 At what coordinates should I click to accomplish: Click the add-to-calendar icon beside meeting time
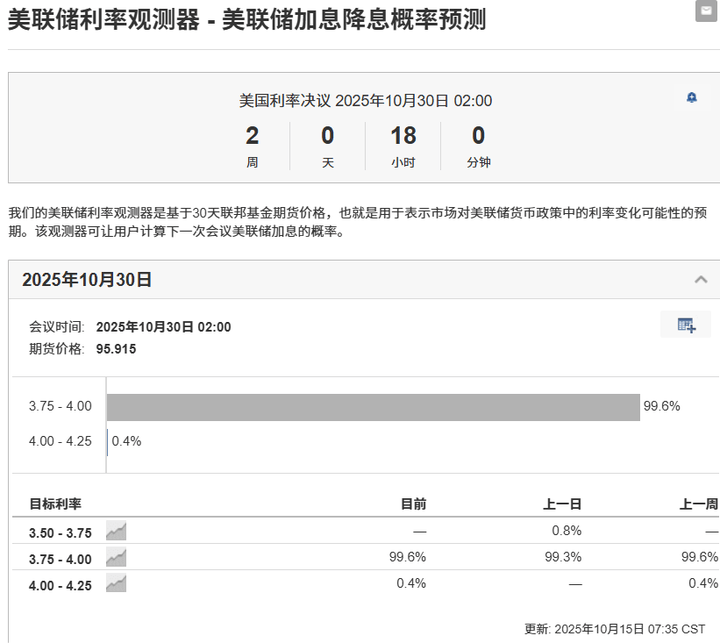[x=686, y=325]
